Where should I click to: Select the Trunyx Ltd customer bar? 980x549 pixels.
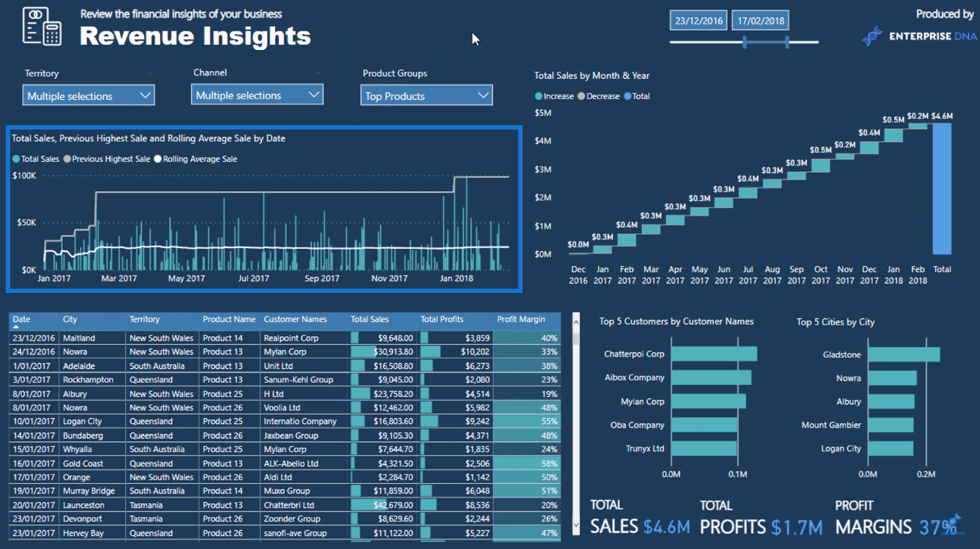click(704, 448)
